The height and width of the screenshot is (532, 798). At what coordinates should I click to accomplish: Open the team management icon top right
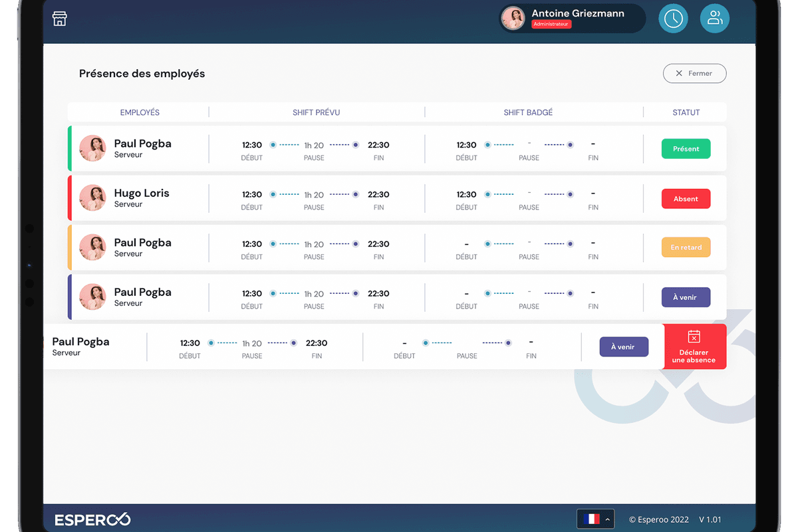point(714,18)
